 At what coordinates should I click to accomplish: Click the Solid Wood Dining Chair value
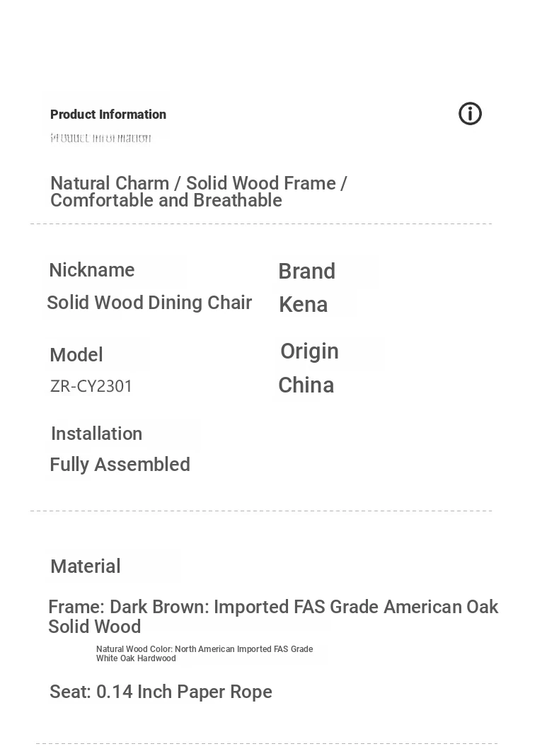click(x=149, y=303)
